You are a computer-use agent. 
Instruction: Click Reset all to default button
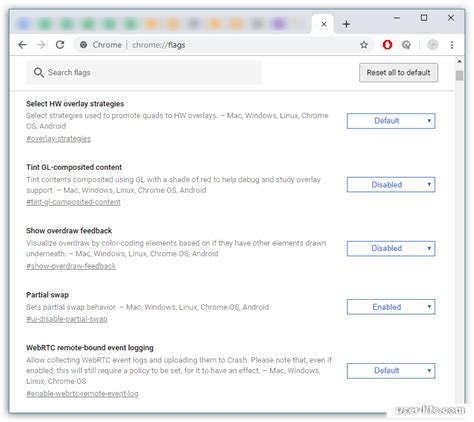coord(398,72)
